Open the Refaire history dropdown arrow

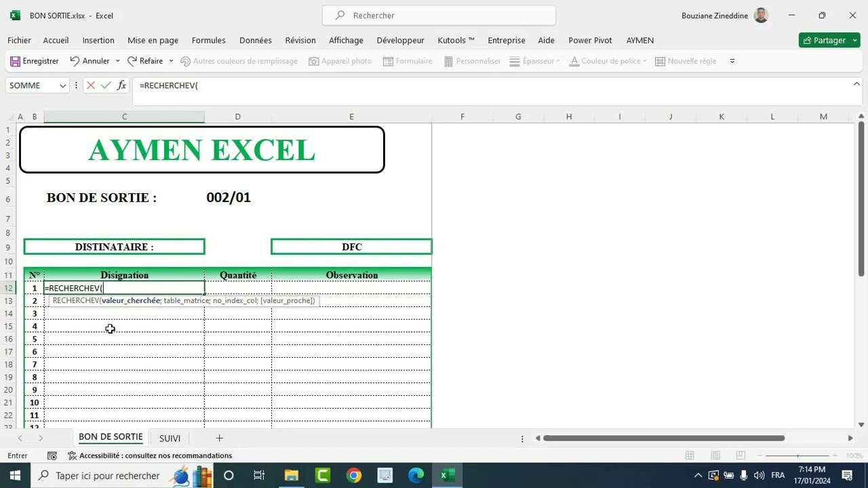[171, 61]
